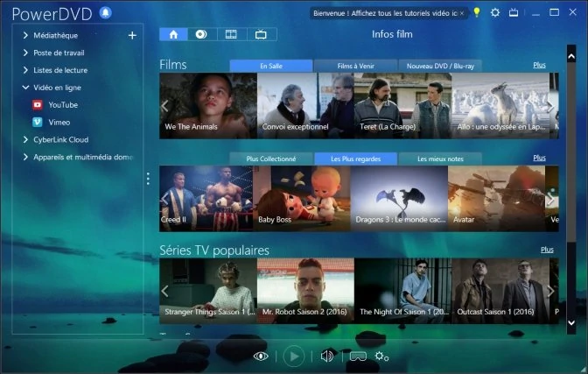This screenshot has height=374, width=588.
Task: Collapse the Vidéo en ligne section
Action: point(25,88)
